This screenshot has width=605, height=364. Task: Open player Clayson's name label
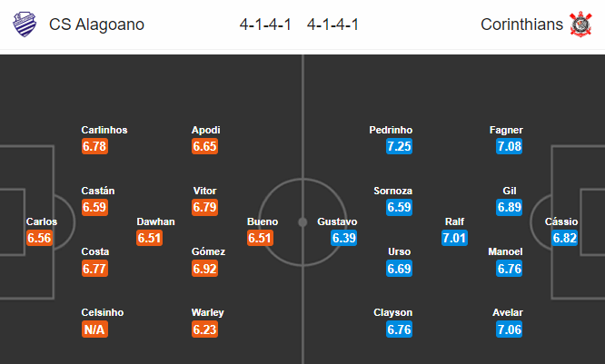392,313
